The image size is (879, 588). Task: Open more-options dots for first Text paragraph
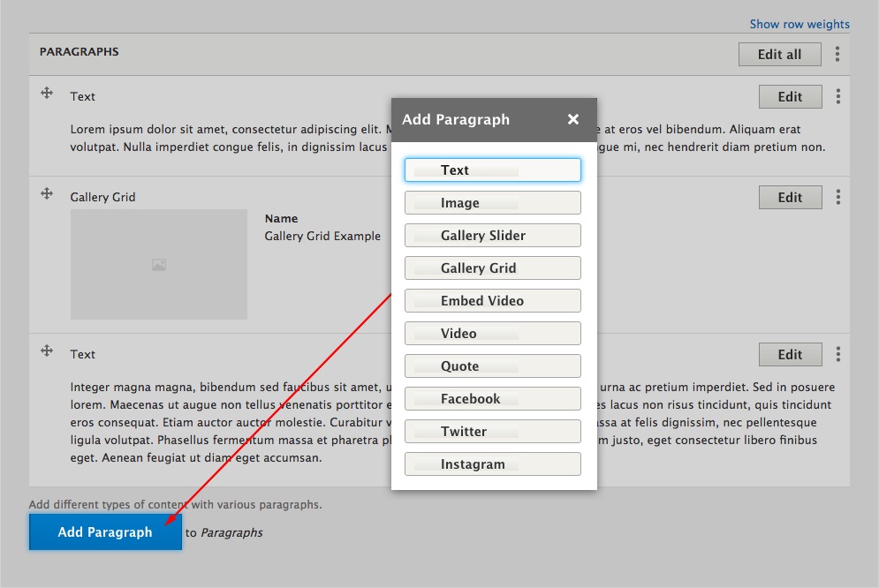[x=838, y=96]
